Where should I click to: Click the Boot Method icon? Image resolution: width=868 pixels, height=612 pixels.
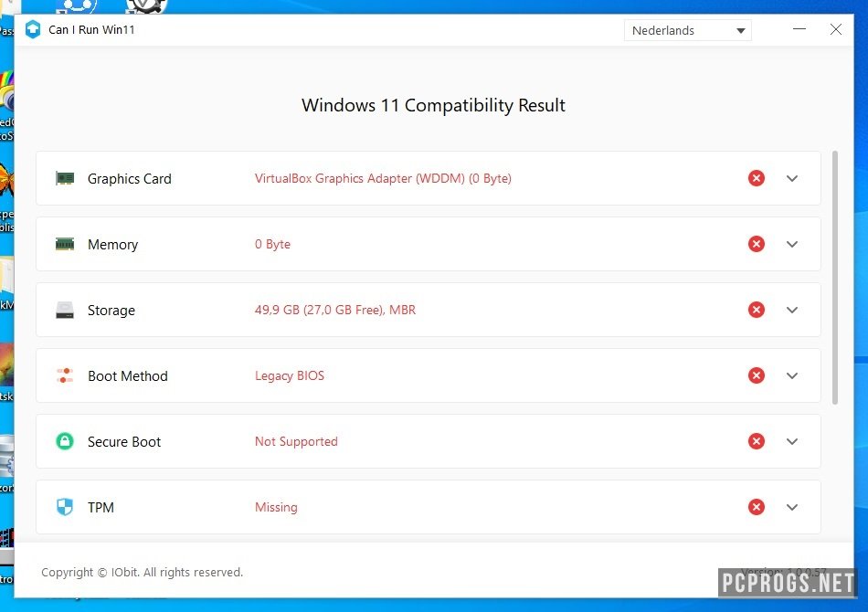click(64, 375)
